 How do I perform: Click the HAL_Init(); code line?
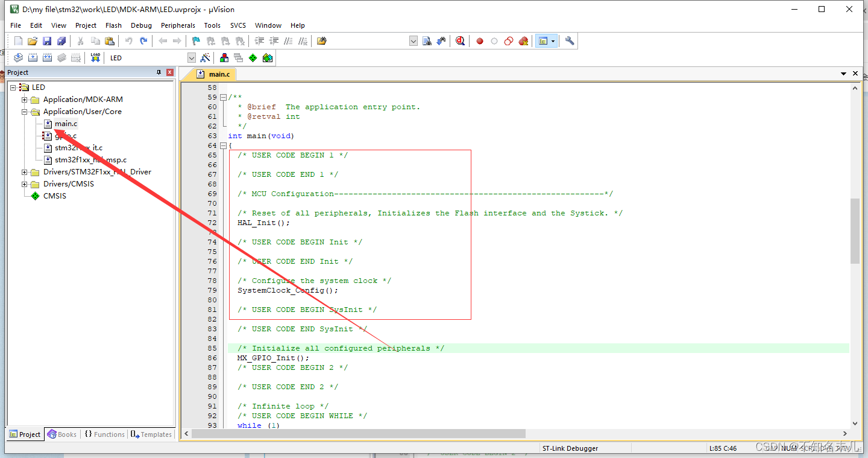tap(263, 223)
